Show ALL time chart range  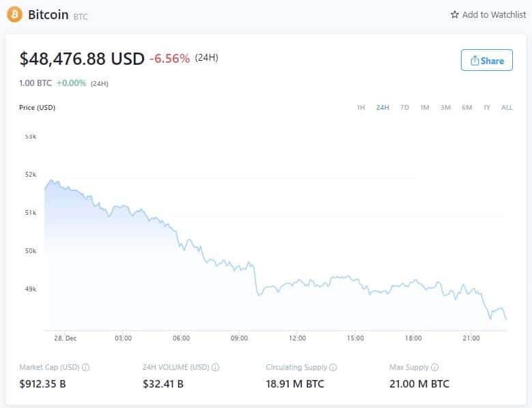[x=507, y=107]
